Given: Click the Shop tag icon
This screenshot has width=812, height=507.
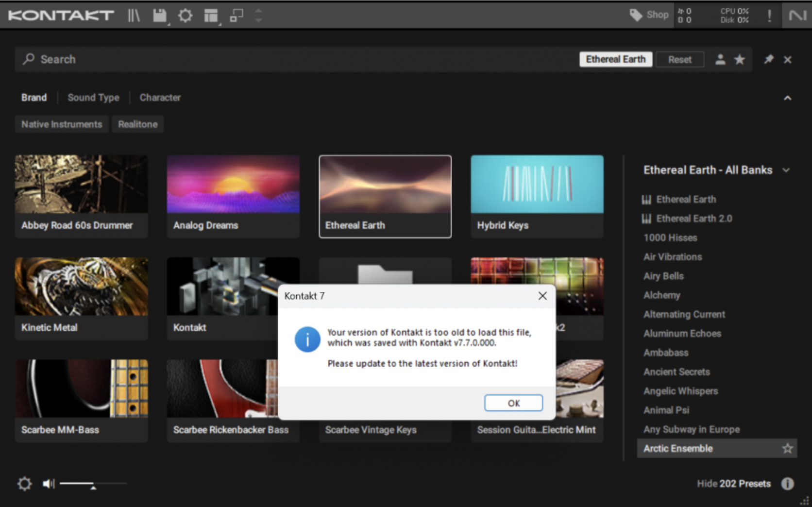Looking at the screenshot, I should click(x=636, y=15).
